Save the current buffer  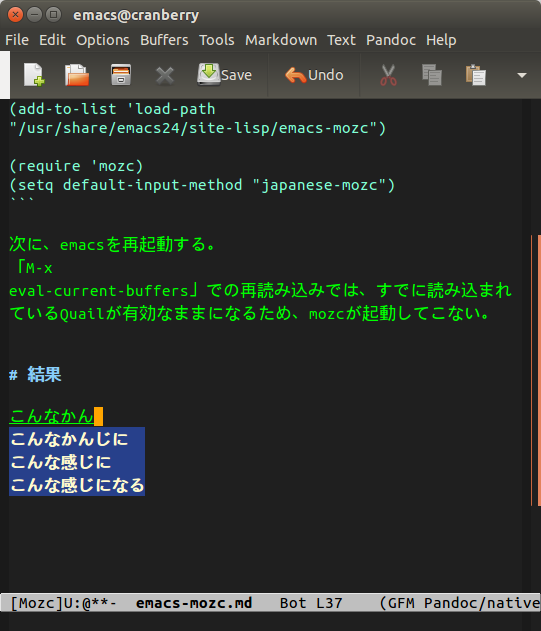pos(224,75)
